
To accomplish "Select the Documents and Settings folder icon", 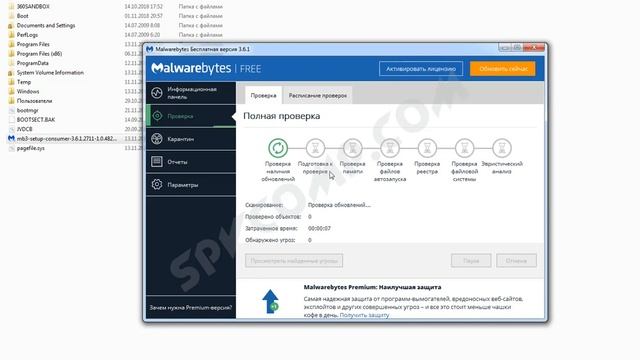I will pos(11,25).
